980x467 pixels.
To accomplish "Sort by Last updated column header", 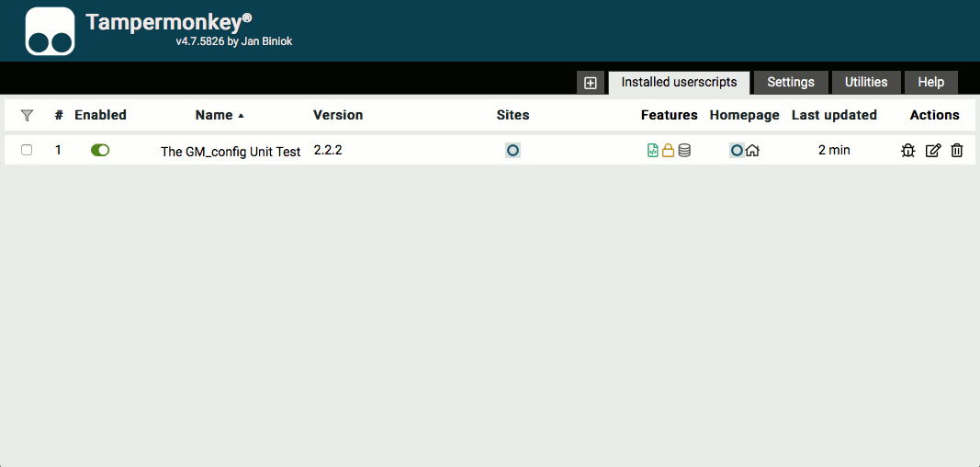I will (x=834, y=115).
